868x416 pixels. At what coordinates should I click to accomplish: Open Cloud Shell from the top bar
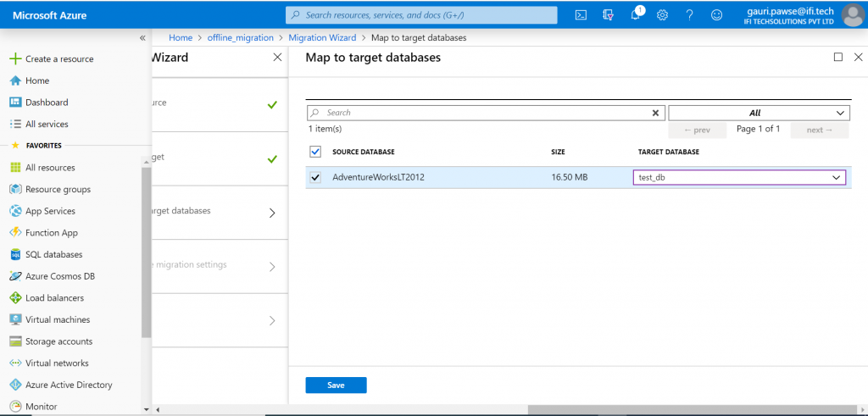pos(581,15)
